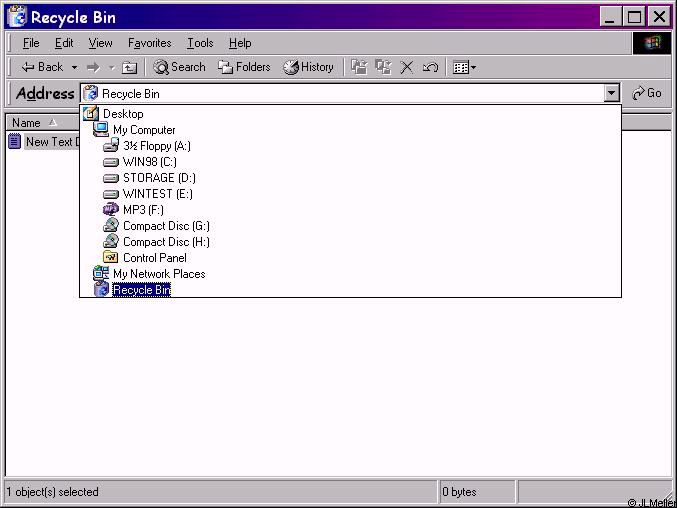Open the Favorites menu
The image size is (677, 508).
149,43
